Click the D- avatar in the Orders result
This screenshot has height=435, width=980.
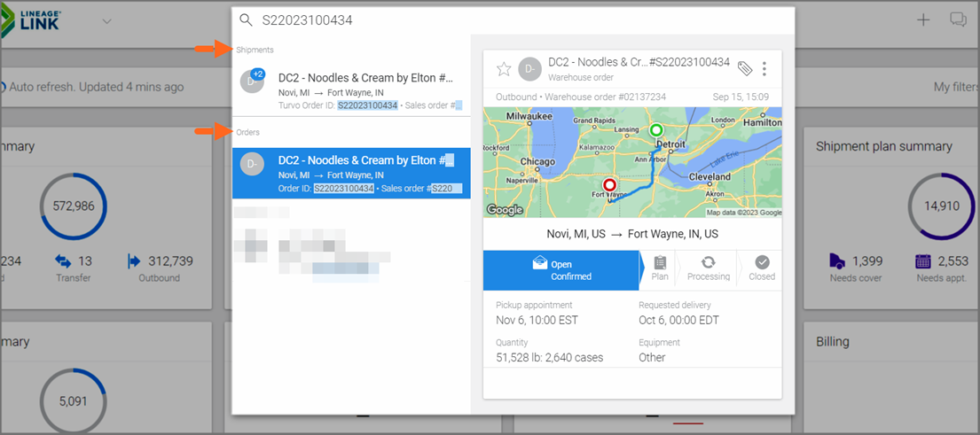pos(253,164)
